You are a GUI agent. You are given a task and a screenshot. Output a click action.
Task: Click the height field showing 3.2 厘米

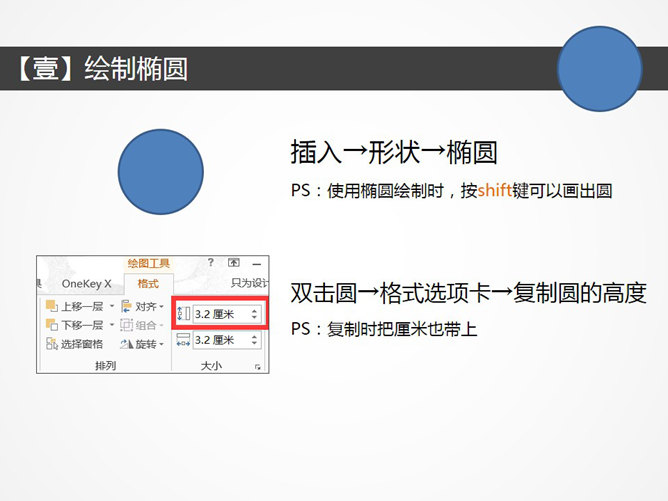219,314
